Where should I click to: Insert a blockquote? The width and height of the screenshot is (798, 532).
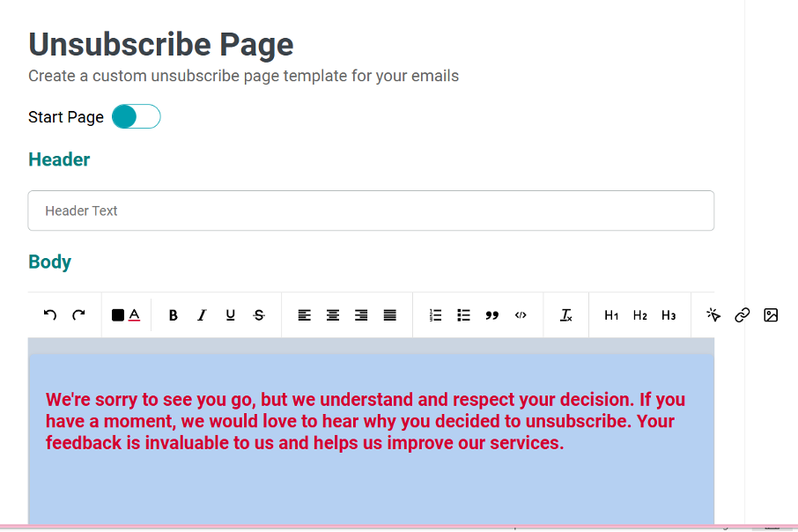(x=492, y=315)
